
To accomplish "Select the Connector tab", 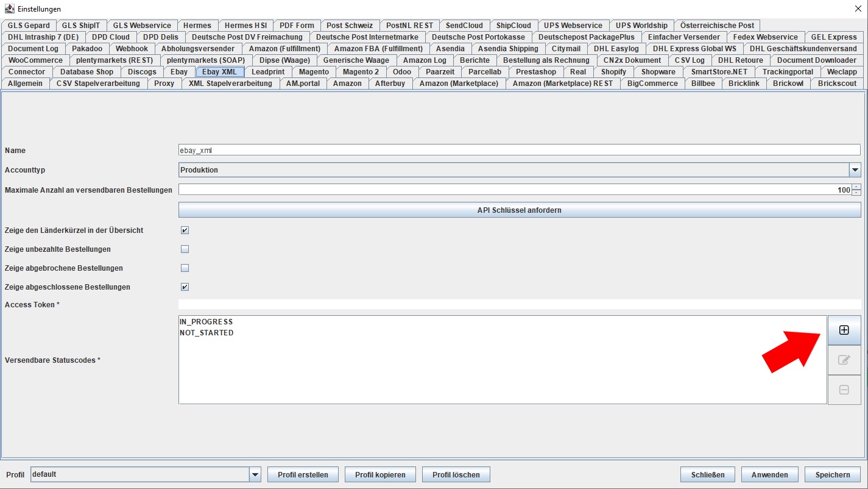I will pos(27,72).
